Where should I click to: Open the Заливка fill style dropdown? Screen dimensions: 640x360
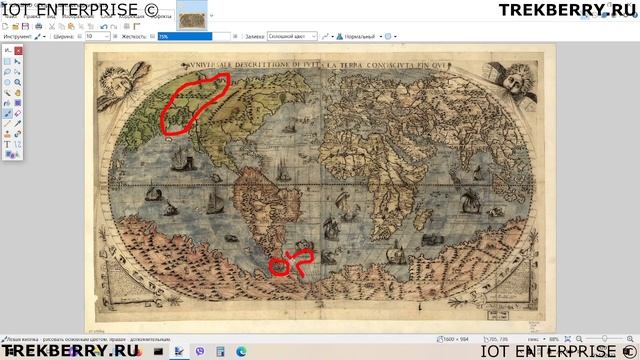click(292, 36)
